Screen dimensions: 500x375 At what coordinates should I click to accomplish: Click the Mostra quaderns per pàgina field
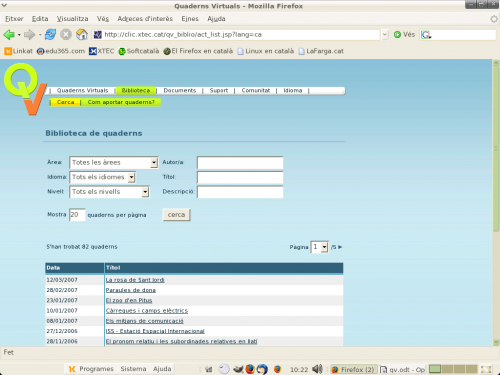coord(77,215)
